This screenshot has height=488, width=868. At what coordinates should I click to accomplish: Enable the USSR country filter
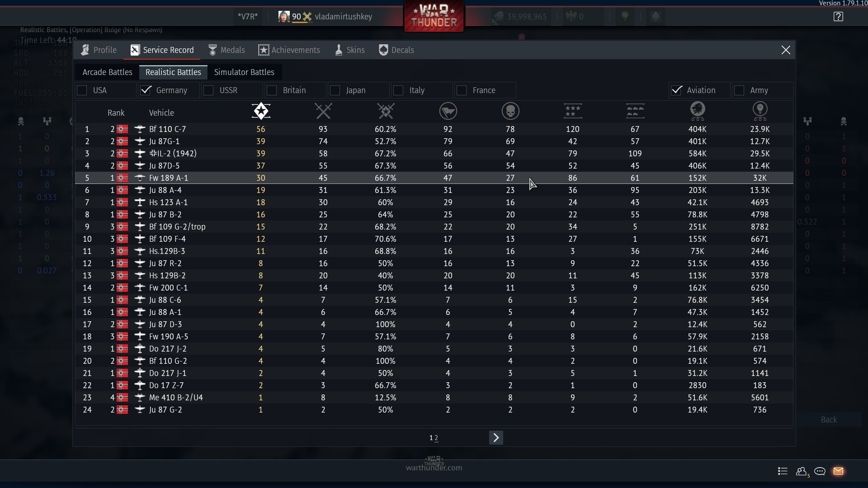click(208, 90)
